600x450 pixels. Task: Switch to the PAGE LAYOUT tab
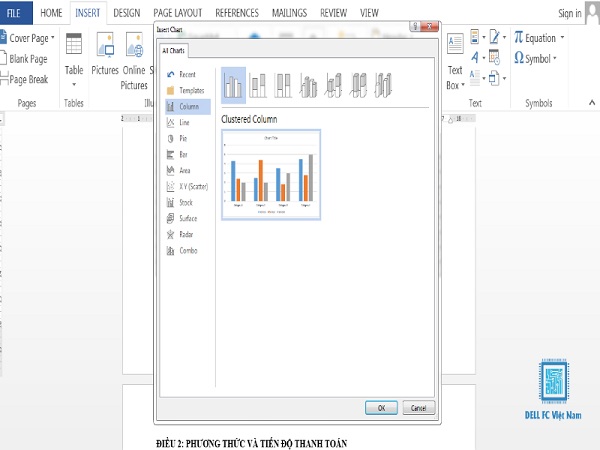tap(178, 13)
